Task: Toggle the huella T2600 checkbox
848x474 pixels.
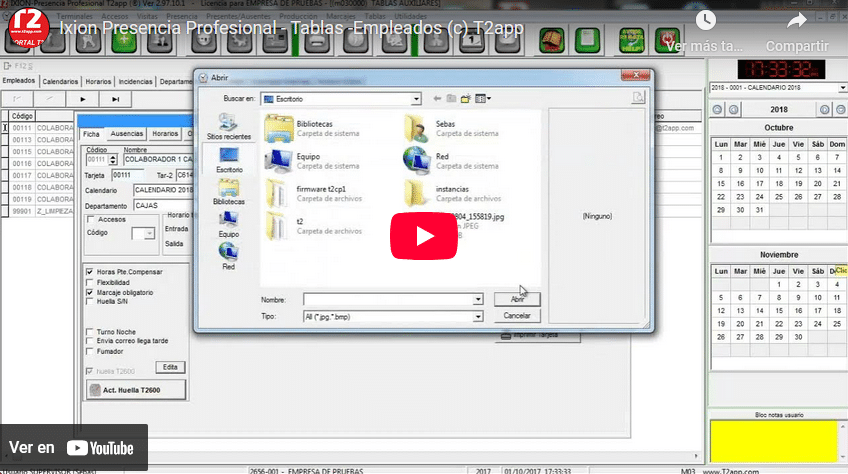Action: pos(90,371)
